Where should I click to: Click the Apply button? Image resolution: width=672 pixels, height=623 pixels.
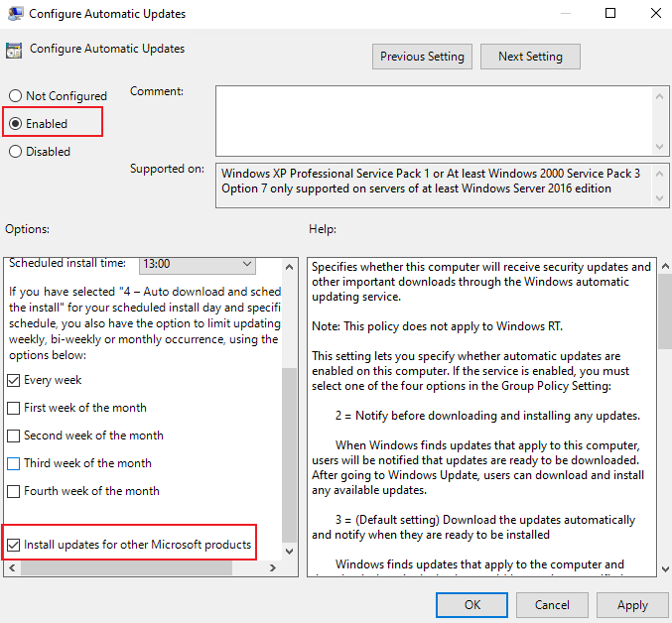point(632,605)
